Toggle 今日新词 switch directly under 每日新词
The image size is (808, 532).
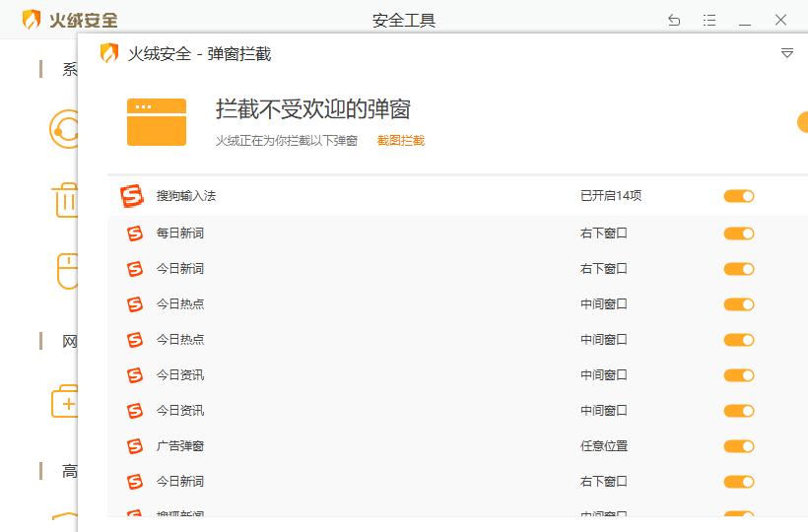click(x=739, y=269)
